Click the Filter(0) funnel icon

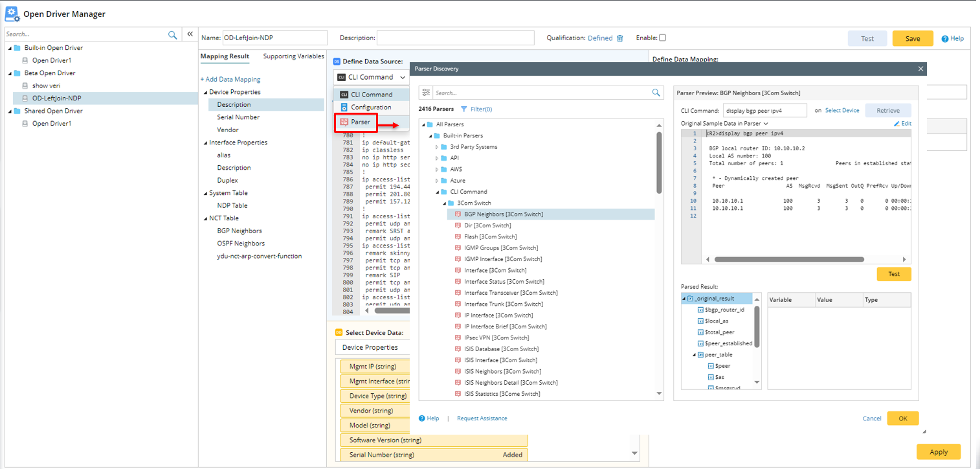click(463, 109)
